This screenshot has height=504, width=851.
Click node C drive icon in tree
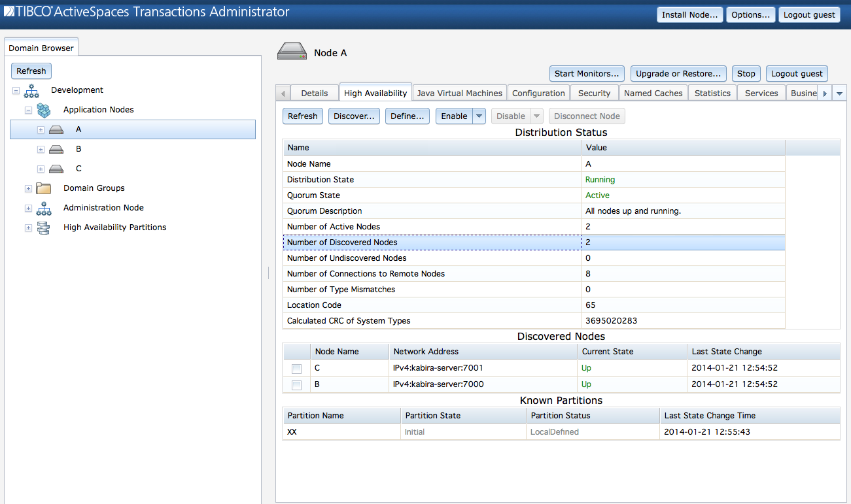tap(56, 169)
